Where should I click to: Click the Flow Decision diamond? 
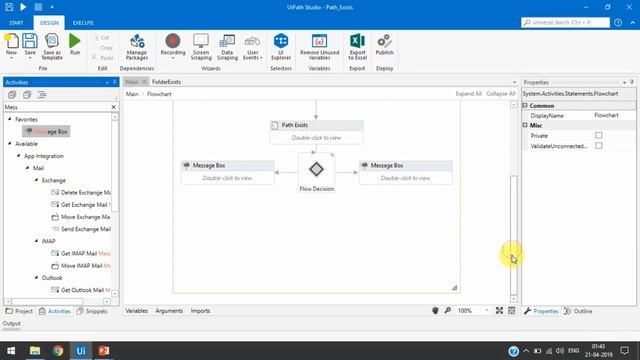(x=316, y=169)
